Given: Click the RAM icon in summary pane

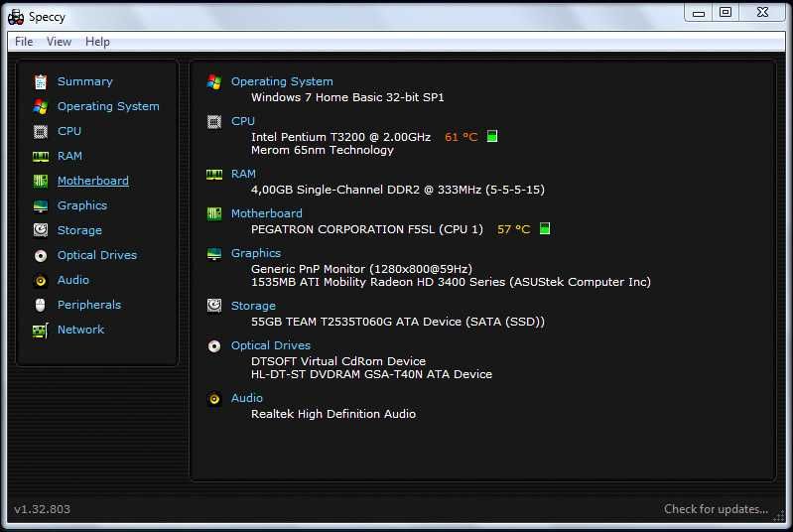Looking at the screenshot, I should [x=214, y=175].
